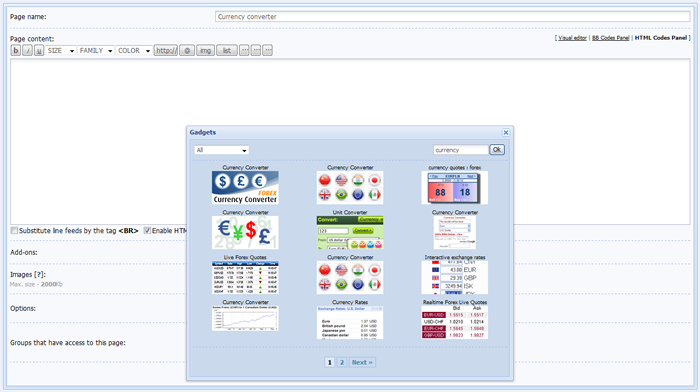The height and width of the screenshot is (392, 700).
Task: Insert list with list button
Action: [227, 50]
